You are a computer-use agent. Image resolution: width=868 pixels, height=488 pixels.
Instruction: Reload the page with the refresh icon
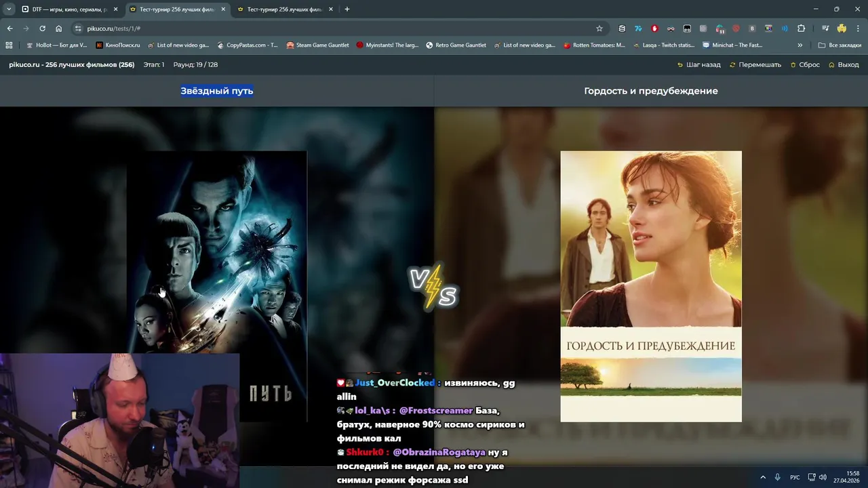(42, 28)
